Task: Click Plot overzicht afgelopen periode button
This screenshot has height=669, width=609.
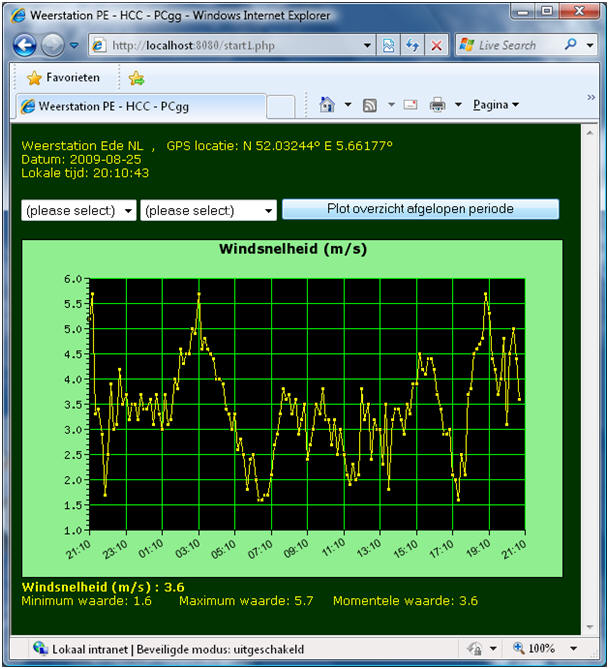Action: (x=420, y=209)
